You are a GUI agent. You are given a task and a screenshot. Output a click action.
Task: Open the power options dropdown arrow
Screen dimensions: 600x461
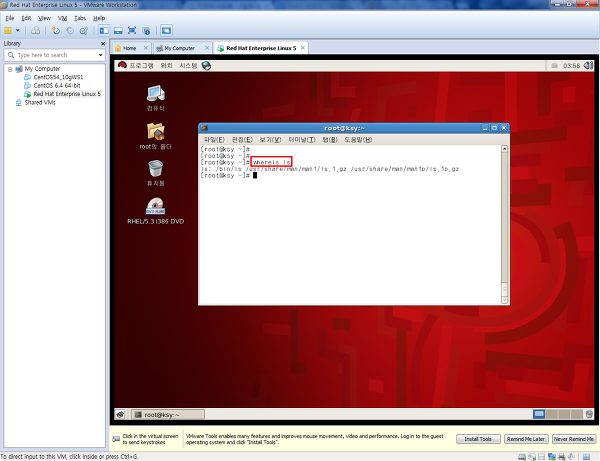click(x=17, y=31)
